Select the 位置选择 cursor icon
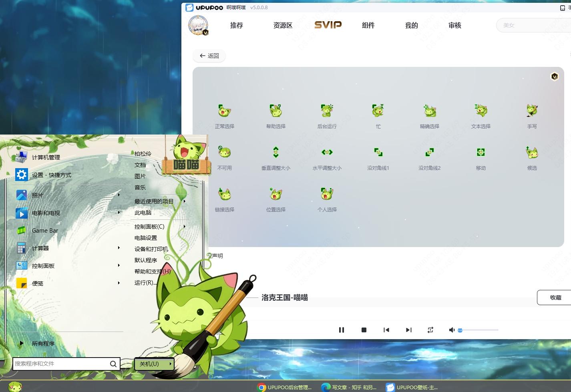This screenshot has width=571, height=392. point(275,194)
